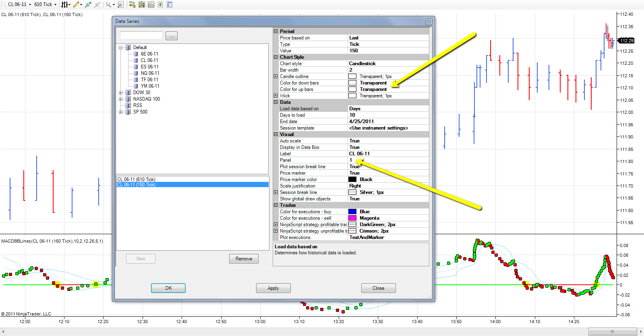Click the Close button in dialog
This screenshot has height=336, width=644.
point(379,288)
